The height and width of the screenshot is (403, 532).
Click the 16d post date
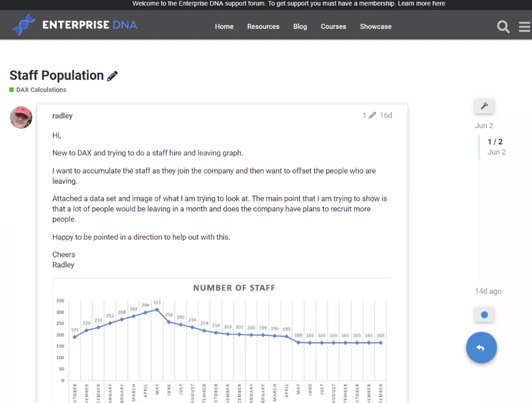[386, 115]
